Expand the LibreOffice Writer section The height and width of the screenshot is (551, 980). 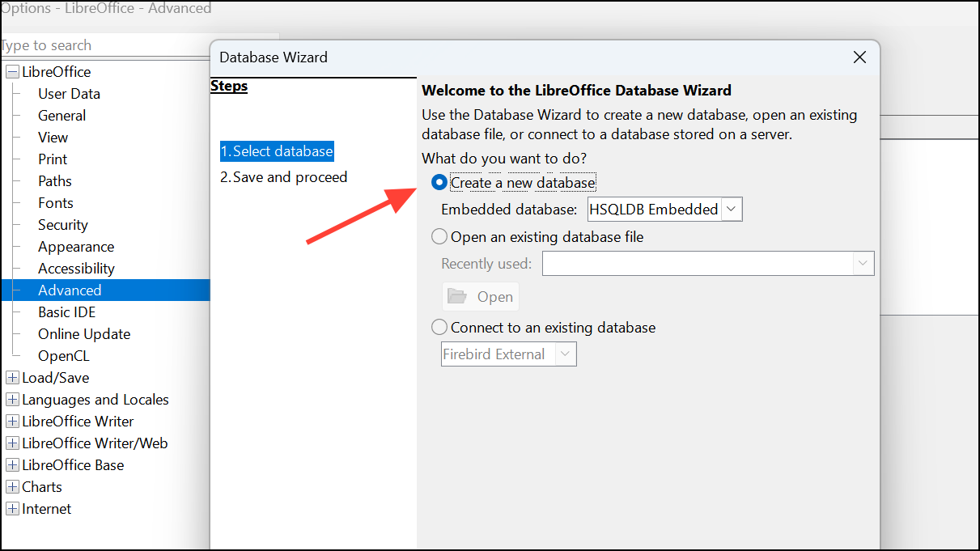click(x=11, y=421)
